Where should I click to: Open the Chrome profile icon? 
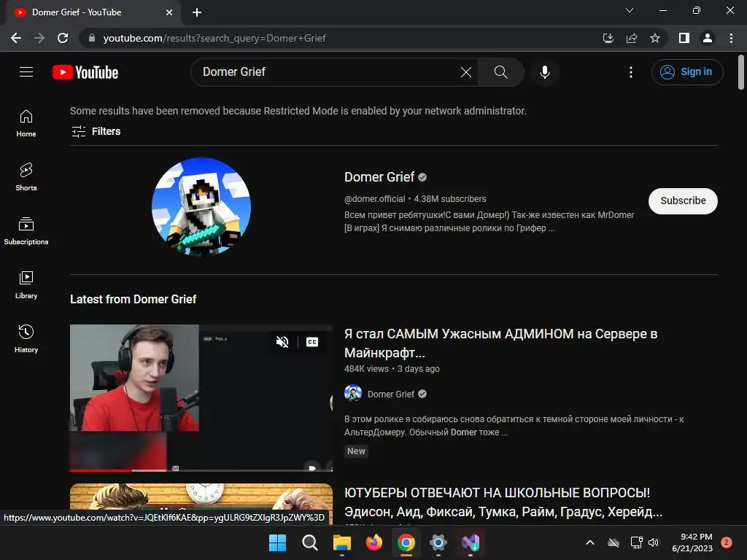[708, 38]
